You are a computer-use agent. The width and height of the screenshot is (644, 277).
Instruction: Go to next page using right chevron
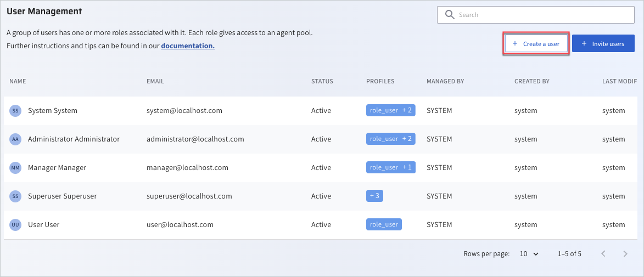[x=625, y=254]
